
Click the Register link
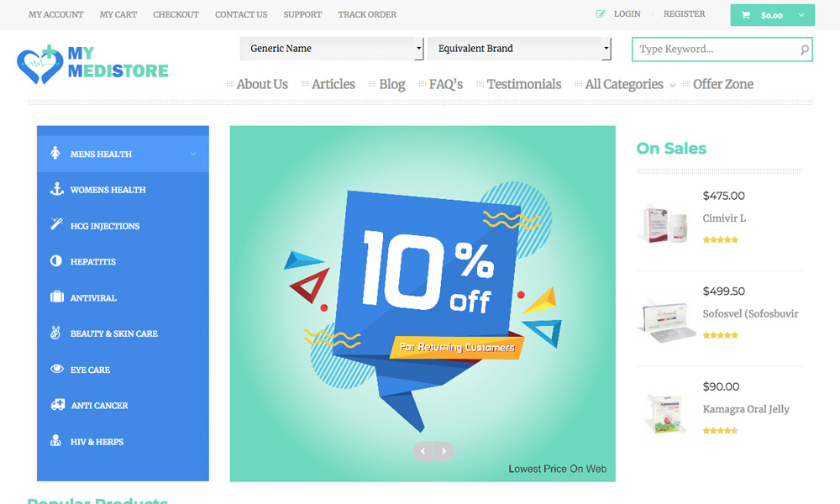point(684,14)
